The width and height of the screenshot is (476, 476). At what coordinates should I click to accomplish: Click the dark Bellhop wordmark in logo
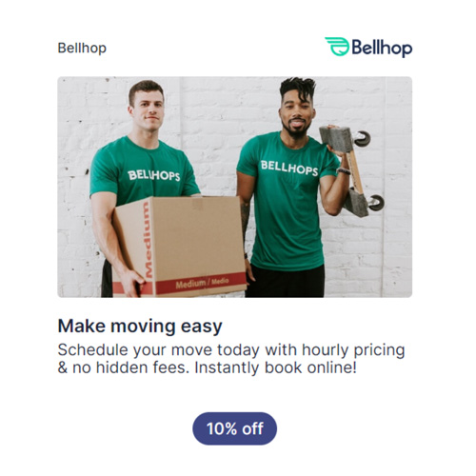pos(382,48)
